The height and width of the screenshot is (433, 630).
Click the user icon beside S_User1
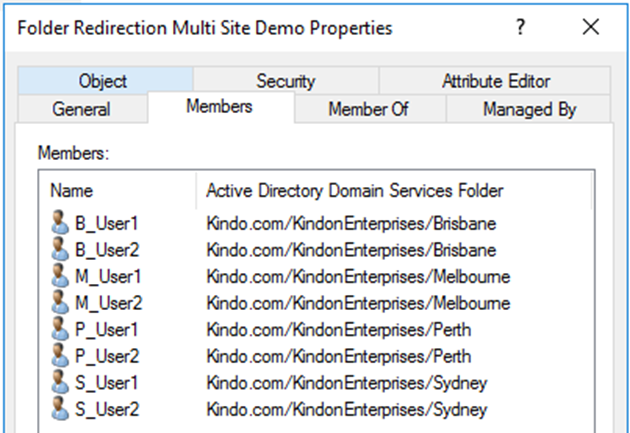[x=60, y=381]
